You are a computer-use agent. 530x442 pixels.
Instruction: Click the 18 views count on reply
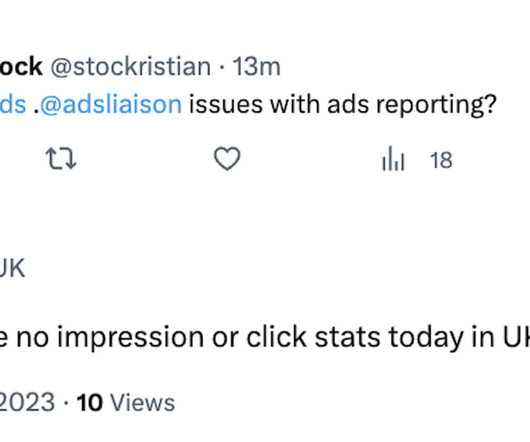pyautogui.click(x=441, y=161)
